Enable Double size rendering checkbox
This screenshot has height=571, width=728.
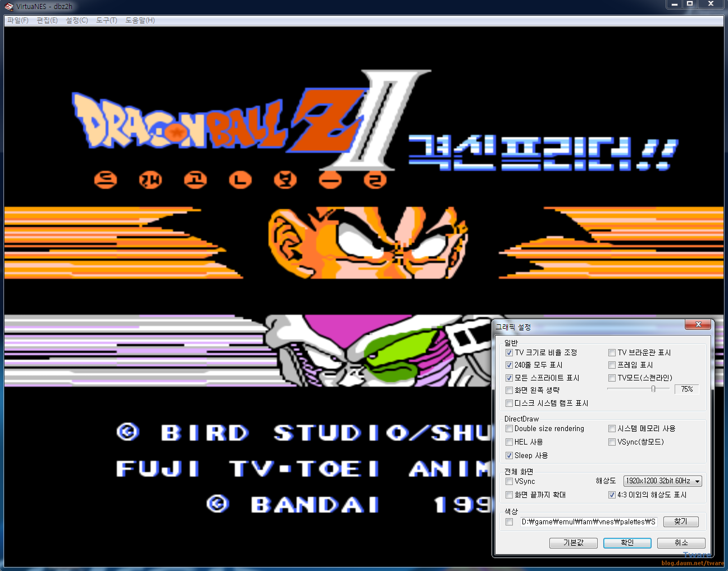tap(509, 429)
